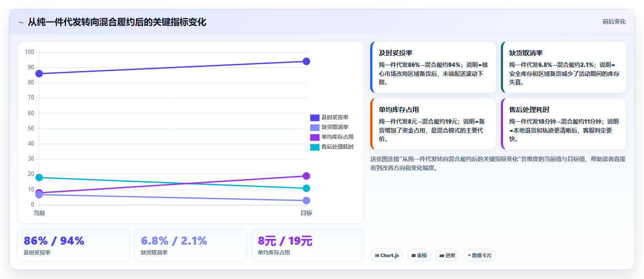
Task: Click the chart summary paragraph below cards
Action: click(498, 163)
